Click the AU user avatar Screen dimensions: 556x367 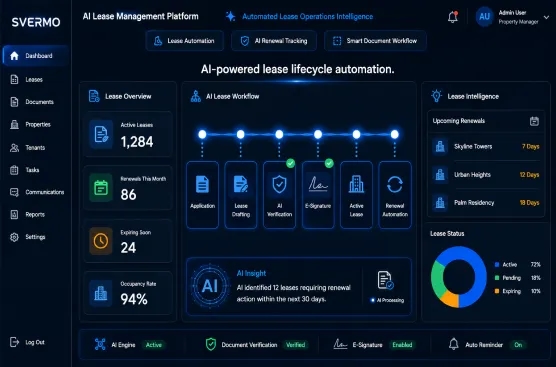[x=484, y=17]
